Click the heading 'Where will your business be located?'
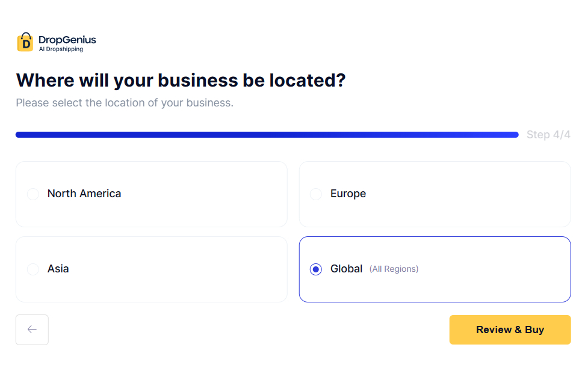This screenshot has width=588, height=377. (181, 80)
